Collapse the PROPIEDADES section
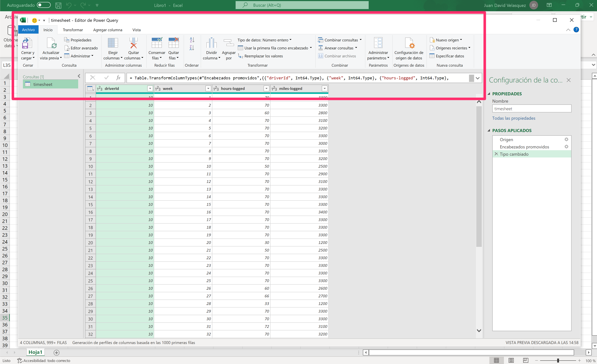Image resolution: width=597 pixels, height=364 pixels. click(489, 94)
